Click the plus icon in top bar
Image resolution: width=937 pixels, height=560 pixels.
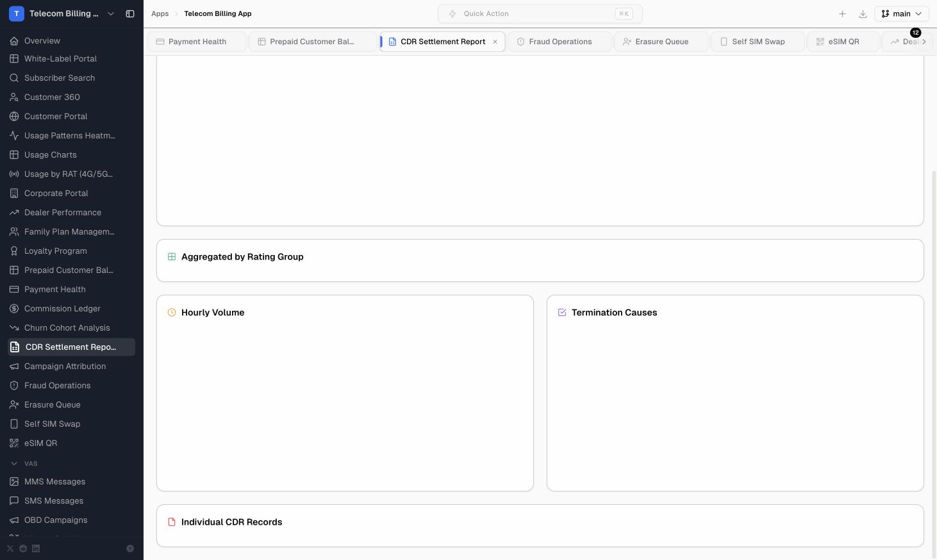842,13
